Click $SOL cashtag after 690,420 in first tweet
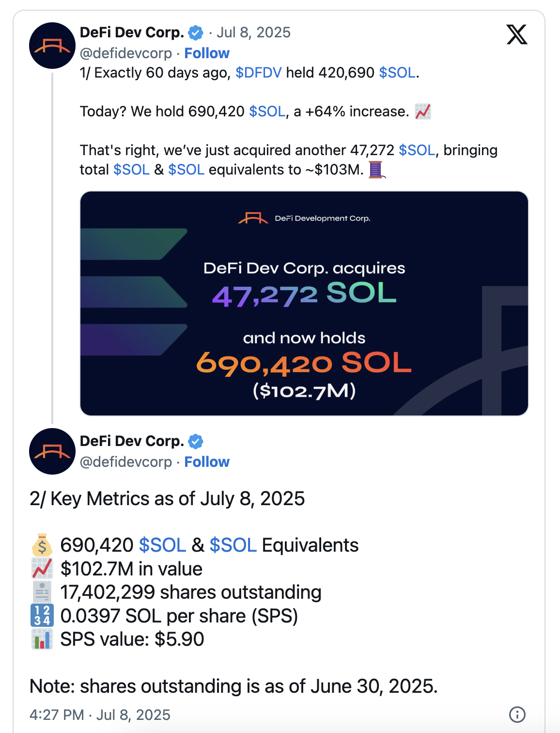This screenshot has height=733, width=560. (x=267, y=112)
